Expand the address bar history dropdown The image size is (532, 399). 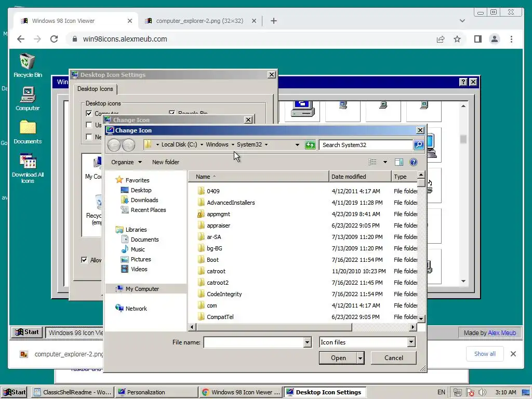(297, 145)
